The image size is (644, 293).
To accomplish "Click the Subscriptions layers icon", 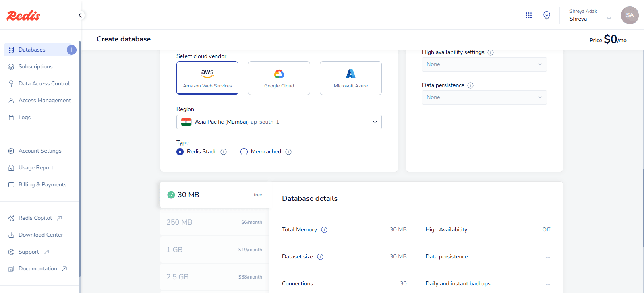I will pos(11,67).
